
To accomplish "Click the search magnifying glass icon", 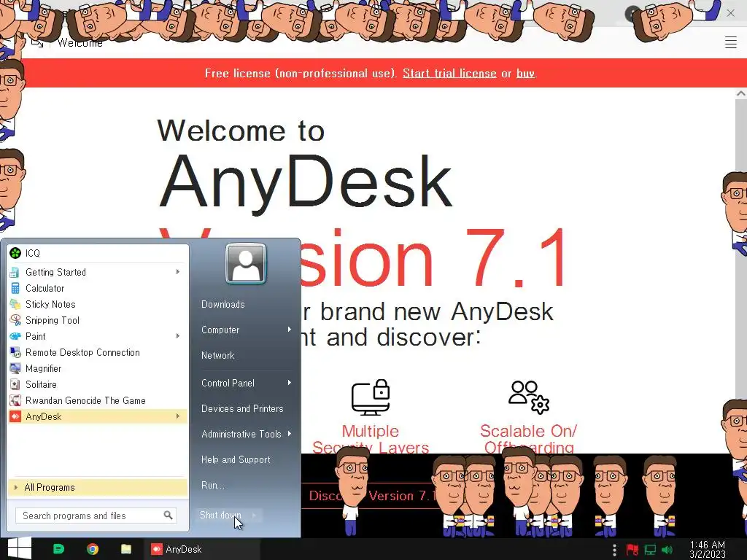I will (x=168, y=516).
